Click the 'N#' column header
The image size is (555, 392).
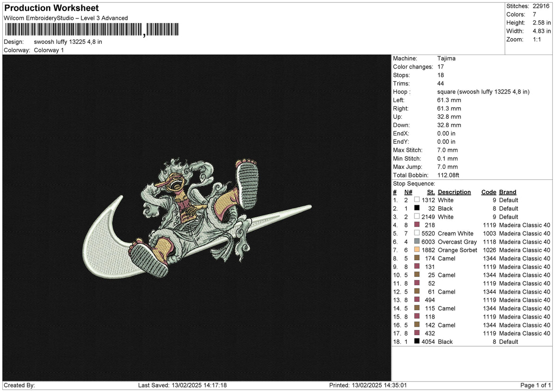tap(408, 192)
